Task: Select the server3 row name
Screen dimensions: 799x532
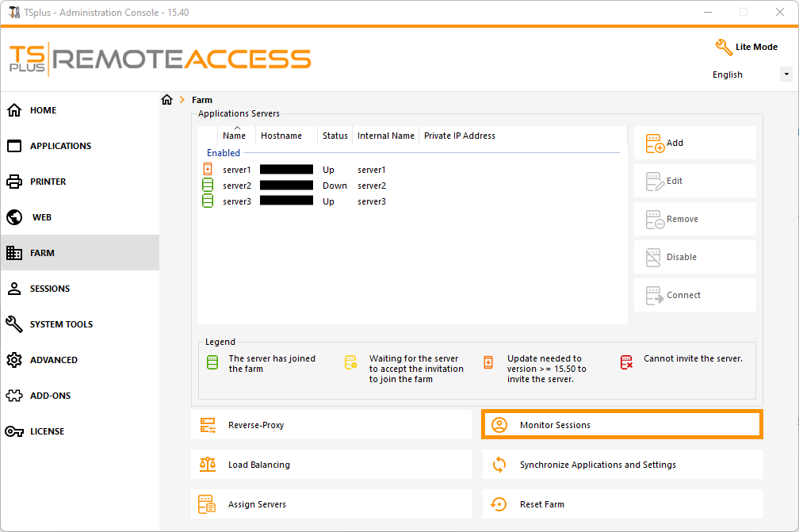Action: pyautogui.click(x=237, y=201)
